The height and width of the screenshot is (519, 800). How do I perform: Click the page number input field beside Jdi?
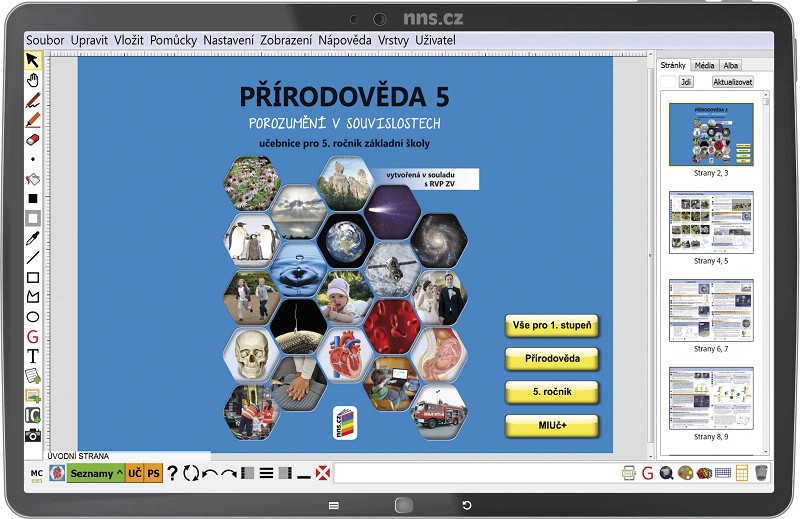pyautogui.click(x=668, y=82)
